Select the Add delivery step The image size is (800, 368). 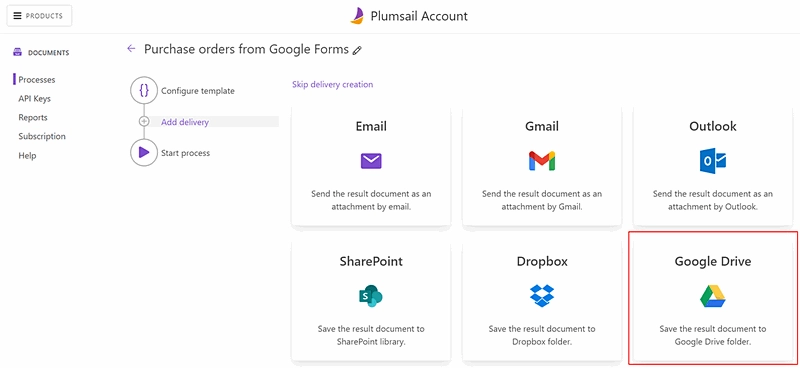185,122
